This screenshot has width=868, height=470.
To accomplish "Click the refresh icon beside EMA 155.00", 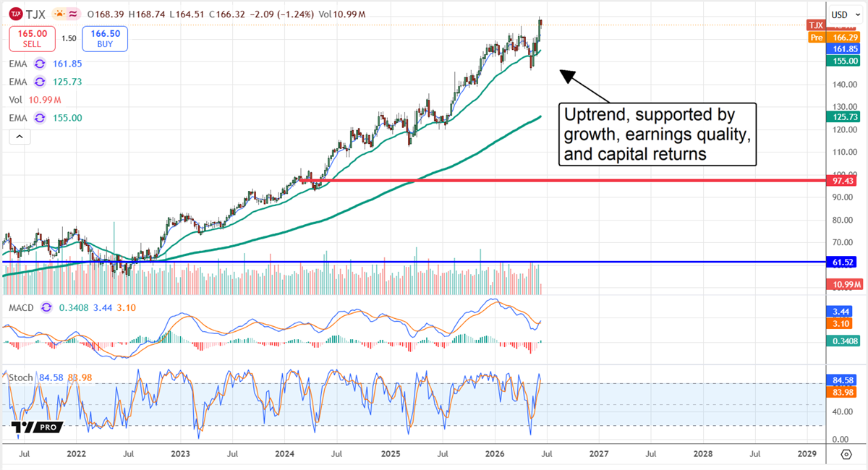I will 40,118.
